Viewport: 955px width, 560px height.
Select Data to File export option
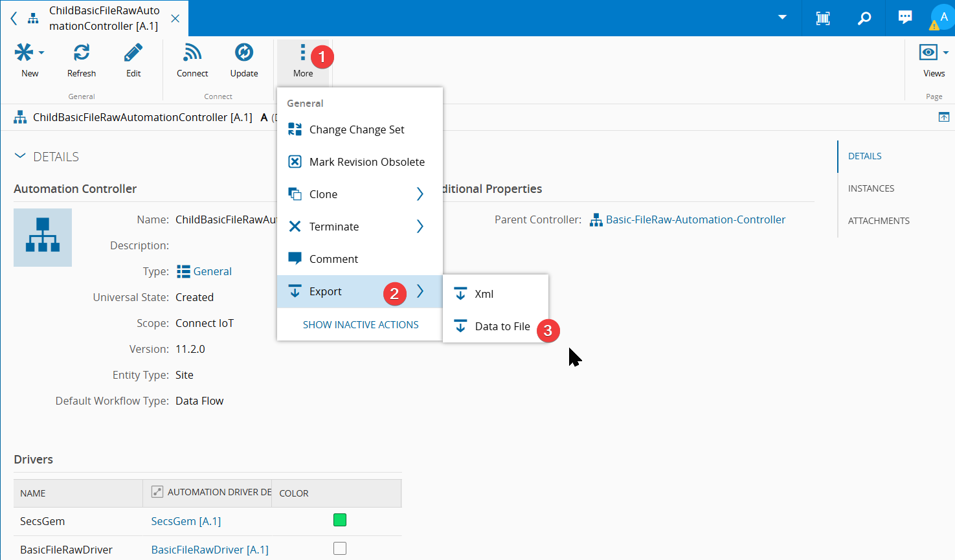click(502, 326)
